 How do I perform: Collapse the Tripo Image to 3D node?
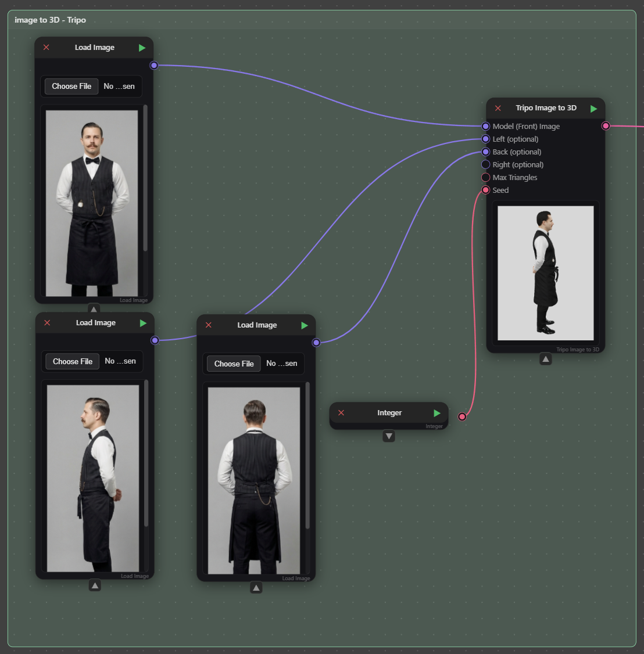[x=545, y=360]
